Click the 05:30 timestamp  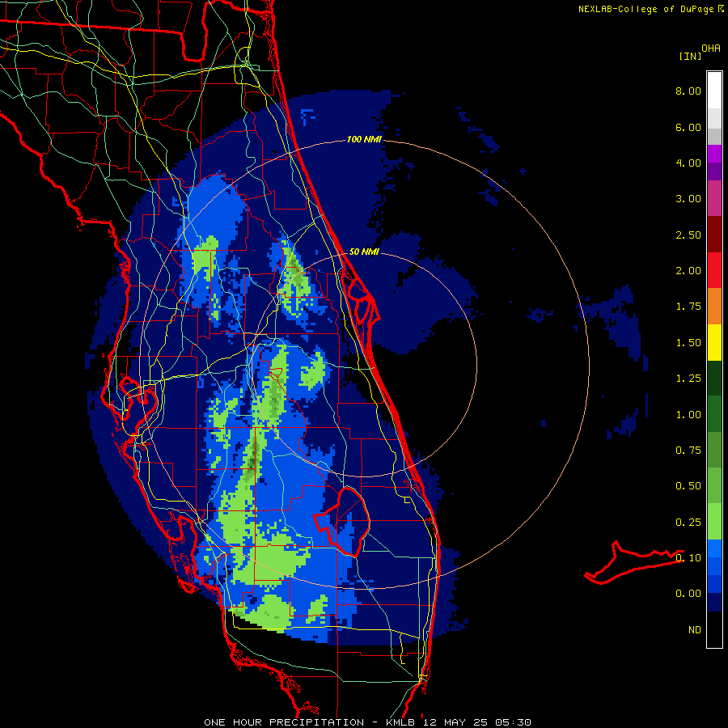pyautogui.click(x=513, y=722)
